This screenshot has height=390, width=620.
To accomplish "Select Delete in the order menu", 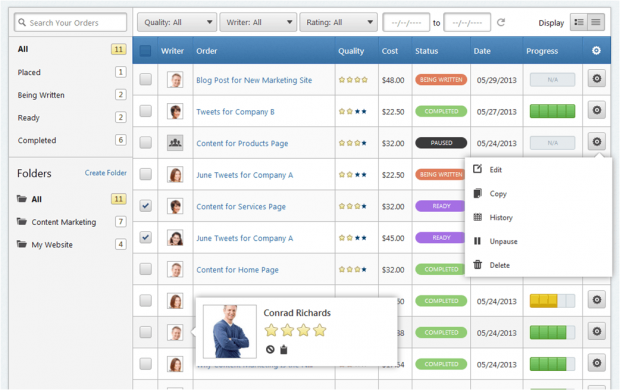I will [499, 265].
